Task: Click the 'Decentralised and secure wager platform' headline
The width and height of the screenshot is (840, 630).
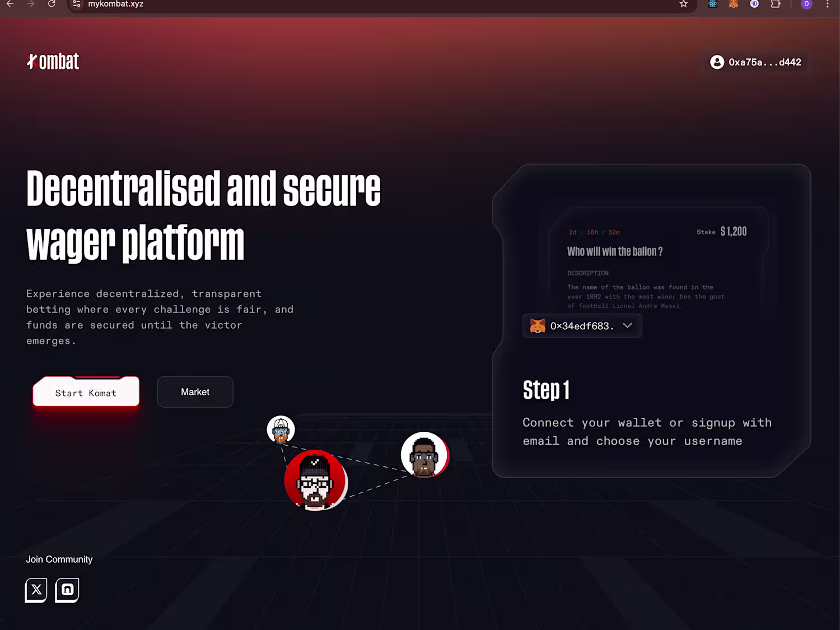Action: tap(204, 216)
